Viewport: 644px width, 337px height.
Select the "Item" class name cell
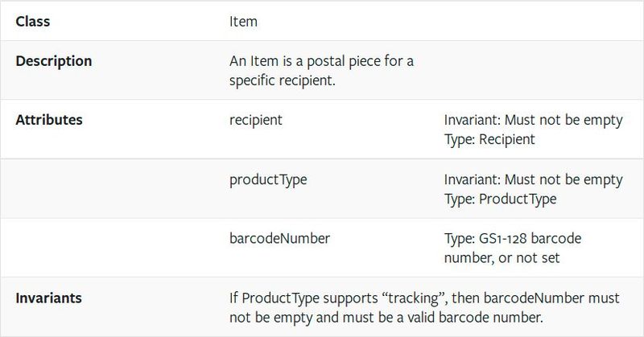click(243, 22)
